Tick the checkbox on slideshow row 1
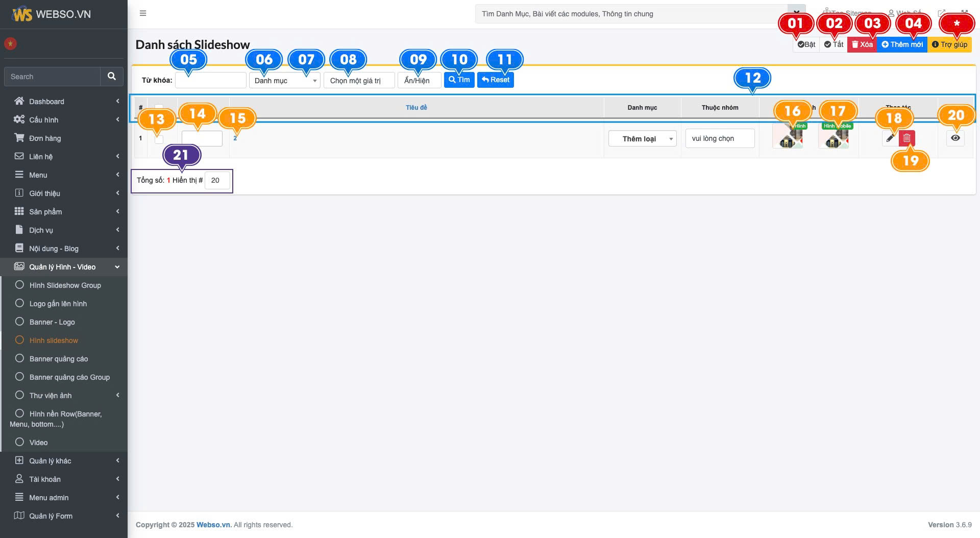 [x=159, y=139]
